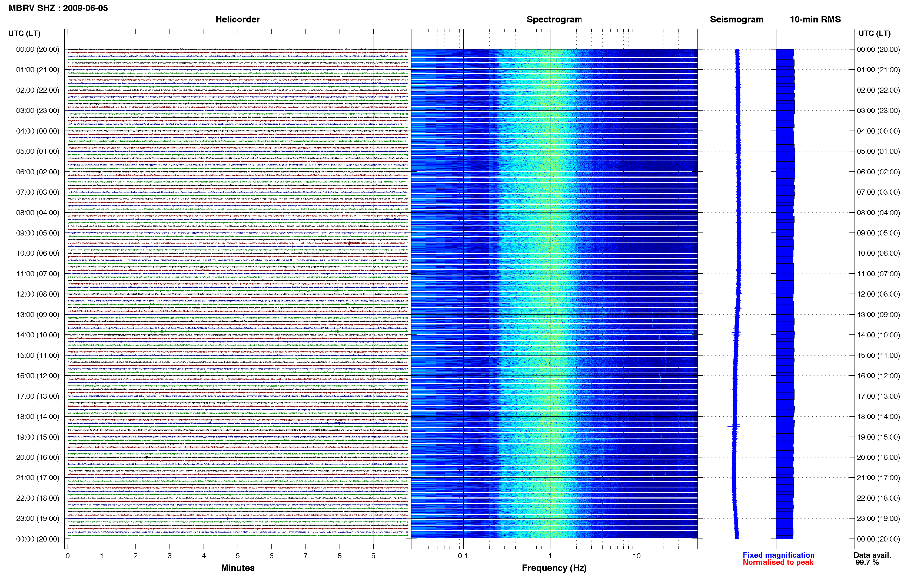The width and height of the screenshot is (924, 578).
Task: Click left time label '21:00 (17:00)'
Action: [x=38, y=477]
